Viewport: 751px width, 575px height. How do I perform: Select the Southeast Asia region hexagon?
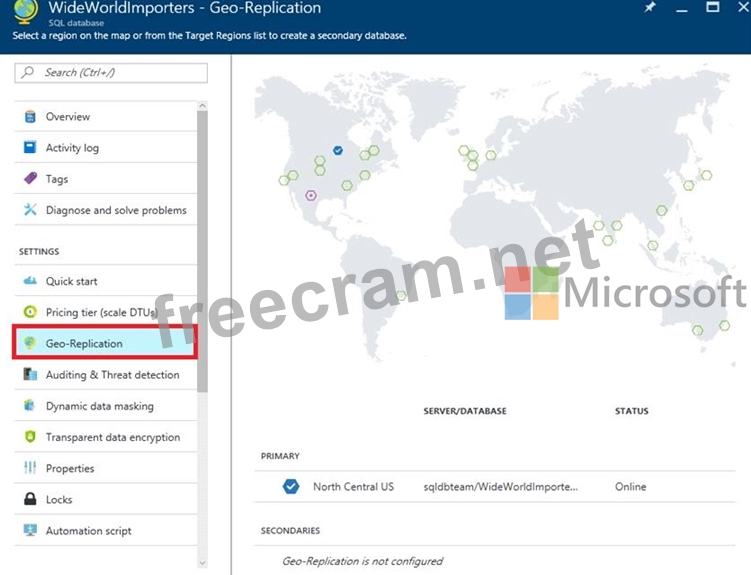click(x=652, y=246)
